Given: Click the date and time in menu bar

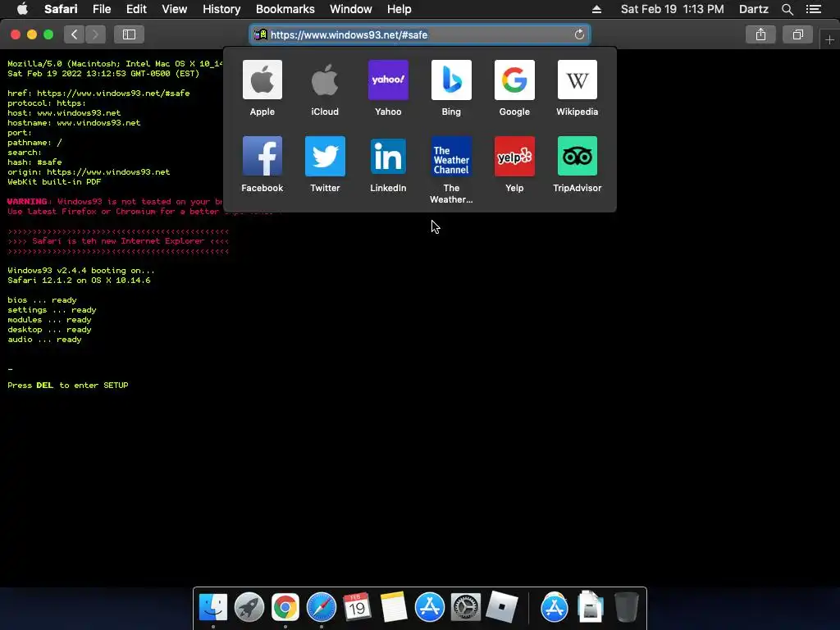Looking at the screenshot, I should point(673,9).
